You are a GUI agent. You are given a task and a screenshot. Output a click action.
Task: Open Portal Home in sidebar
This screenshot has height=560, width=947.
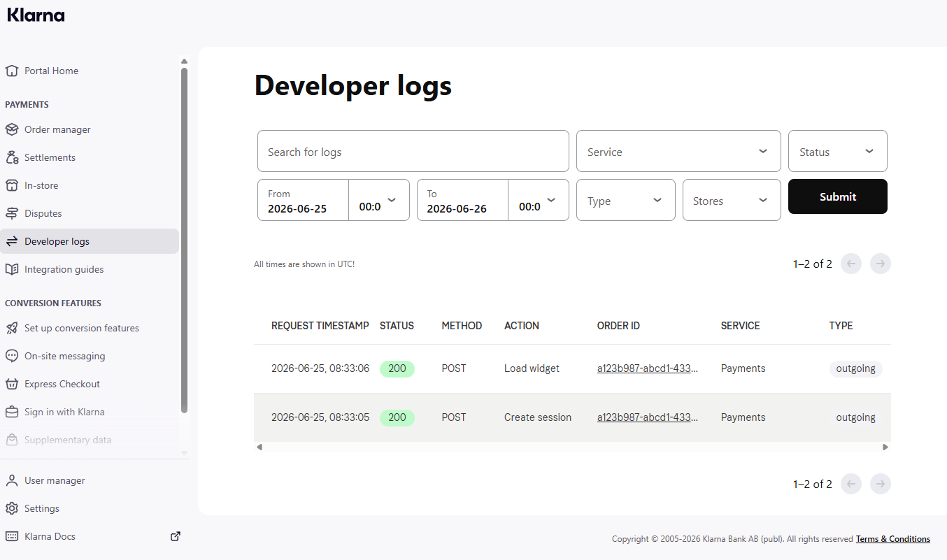click(90, 71)
